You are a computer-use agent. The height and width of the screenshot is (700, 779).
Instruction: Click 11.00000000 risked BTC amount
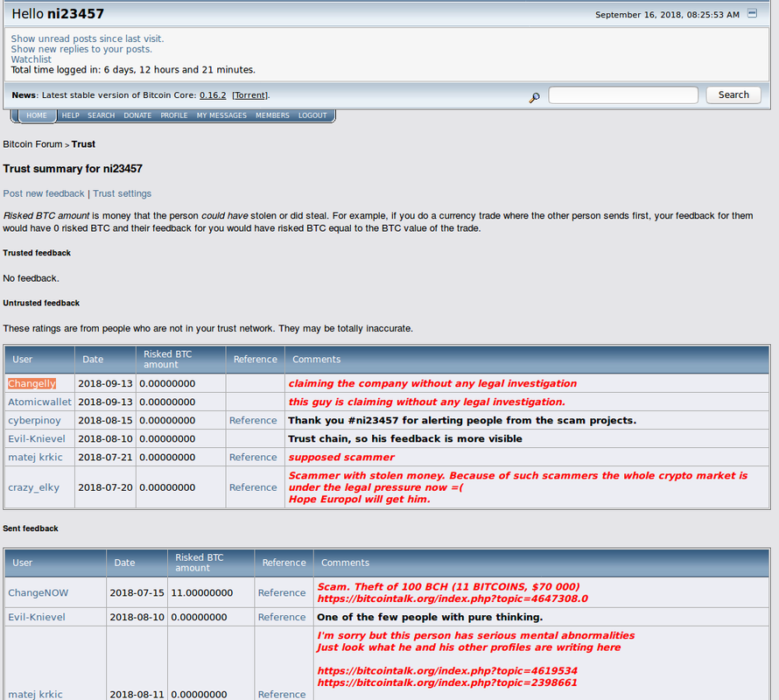pos(201,592)
